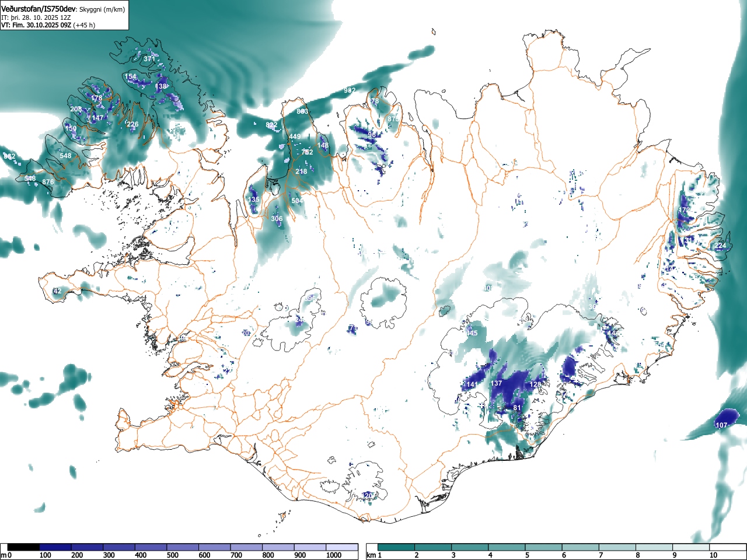Click the 178 visibility value label
The height and width of the screenshot is (560, 747).
point(96,99)
